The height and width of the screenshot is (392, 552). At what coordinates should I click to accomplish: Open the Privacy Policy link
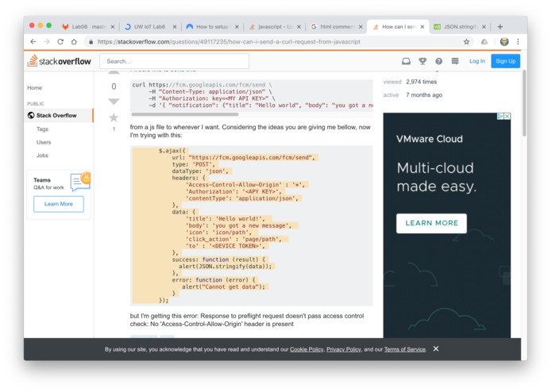click(x=344, y=349)
